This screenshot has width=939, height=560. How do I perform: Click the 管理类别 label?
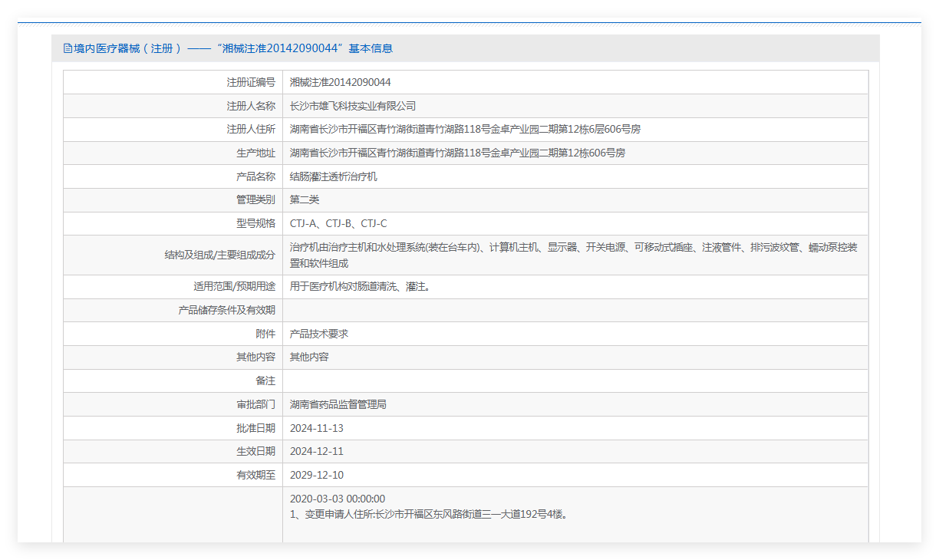click(x=255, y=199)
